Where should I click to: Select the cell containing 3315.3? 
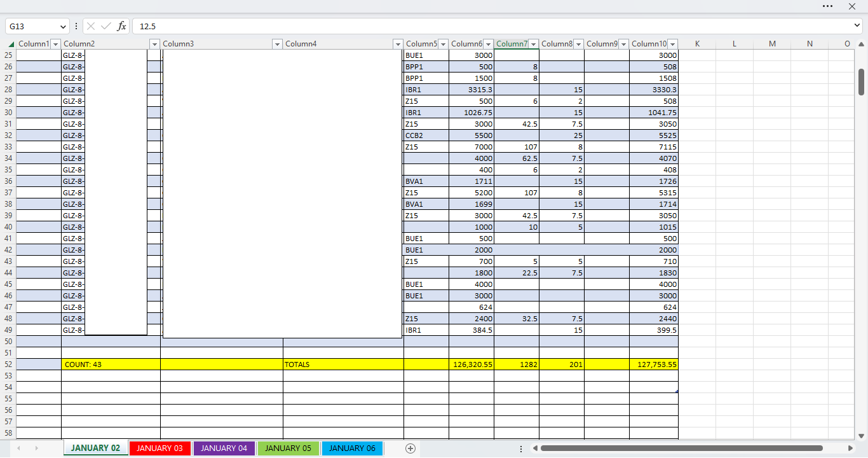click(471, 90)
